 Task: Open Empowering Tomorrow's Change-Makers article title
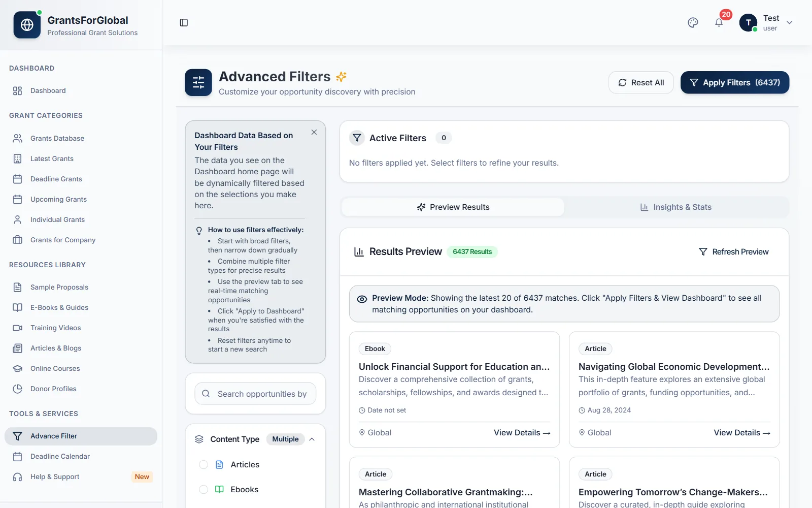(673, 492)
